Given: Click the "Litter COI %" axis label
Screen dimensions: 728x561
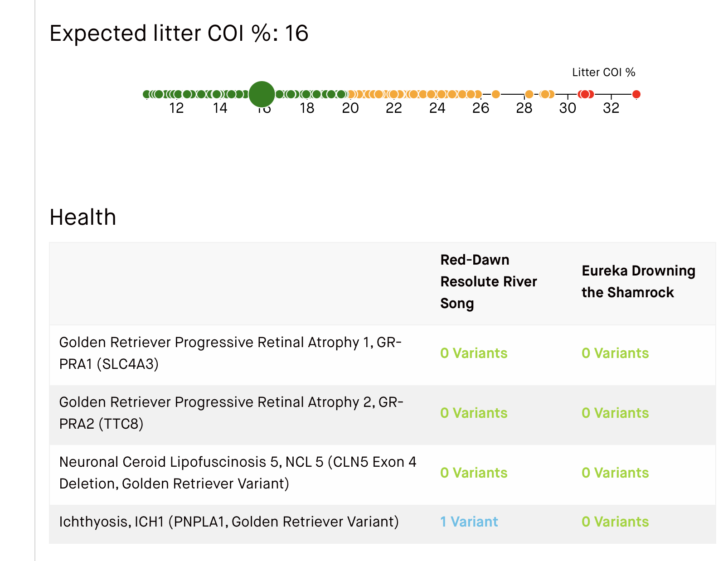Looking at the screenshot, I should pyautogui.click(x=603, y=73).
